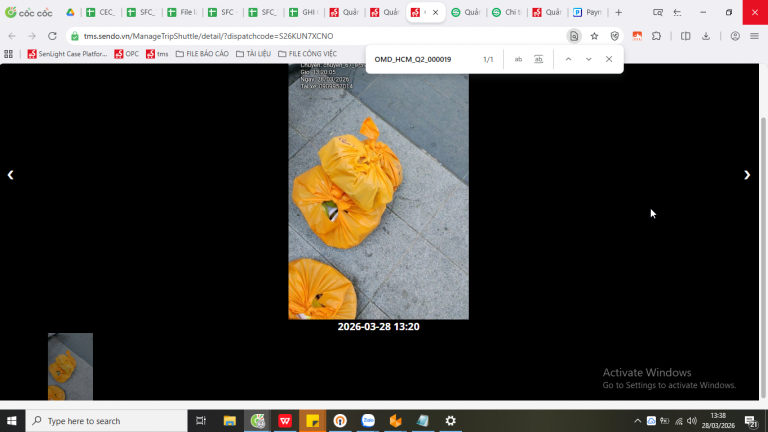The image size is (768, 432).
Task: Toggle match case 'ab' in the find bar
Action: coord(518,59)
